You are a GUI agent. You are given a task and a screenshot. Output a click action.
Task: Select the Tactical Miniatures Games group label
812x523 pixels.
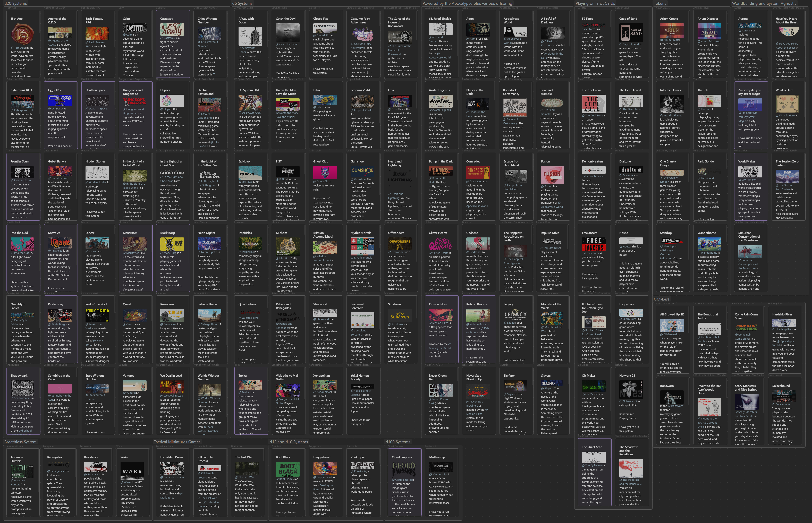(x=177, y=442)
